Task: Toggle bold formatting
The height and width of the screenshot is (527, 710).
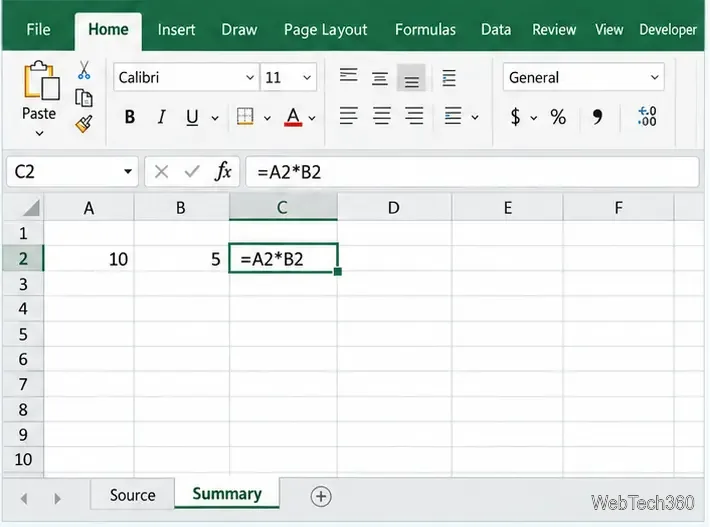Action: pyautogui.click(x=130, y=117)
